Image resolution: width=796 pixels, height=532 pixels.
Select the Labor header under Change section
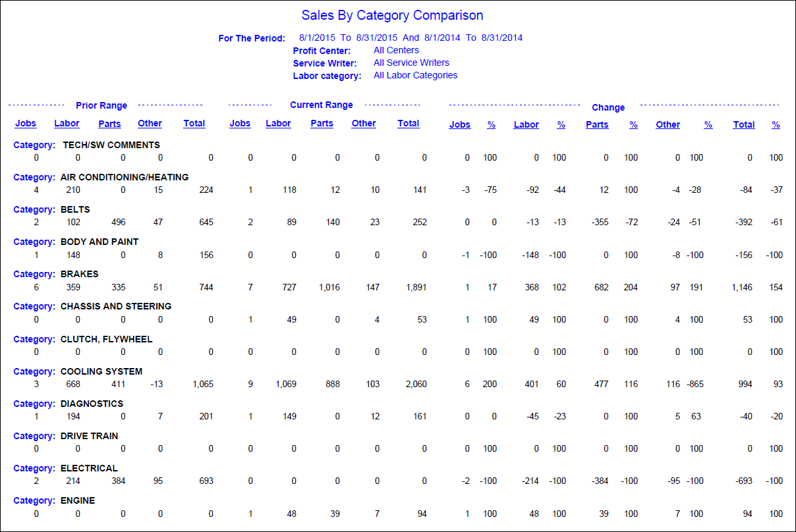pyautogui.click(x=526, y=124)
